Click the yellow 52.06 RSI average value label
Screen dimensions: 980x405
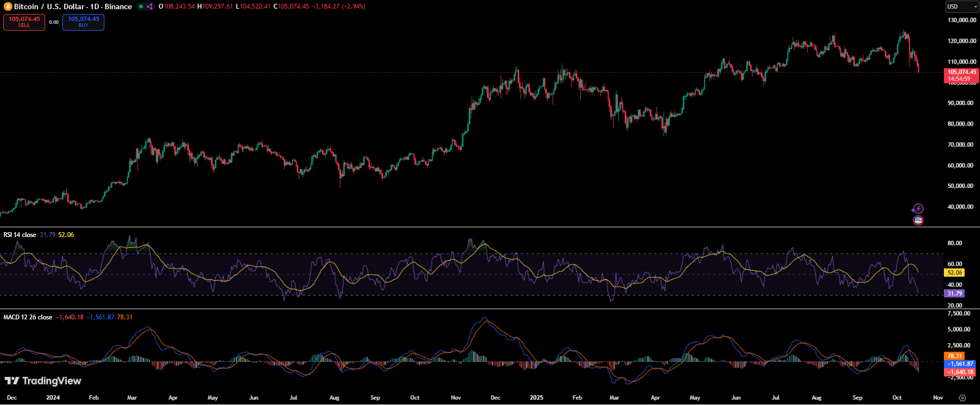point(954,273)
